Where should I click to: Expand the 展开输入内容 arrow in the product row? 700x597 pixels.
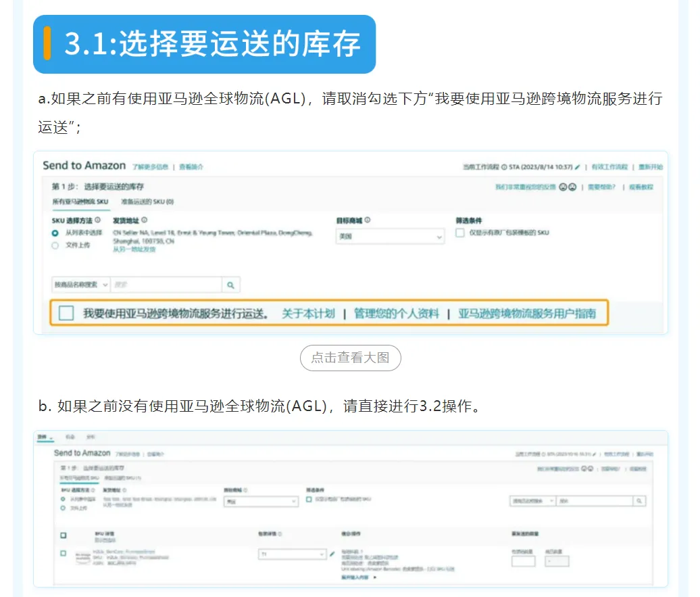(374, 577)
